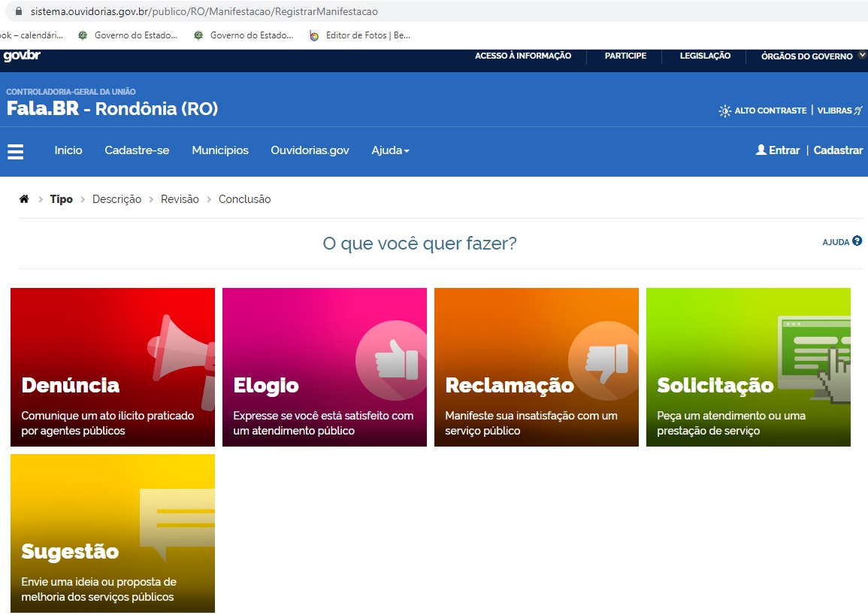Viewport: 868px width, 615px height.
Task: Enable VLibras accessibility tool
Action: [x=839, y=111]
